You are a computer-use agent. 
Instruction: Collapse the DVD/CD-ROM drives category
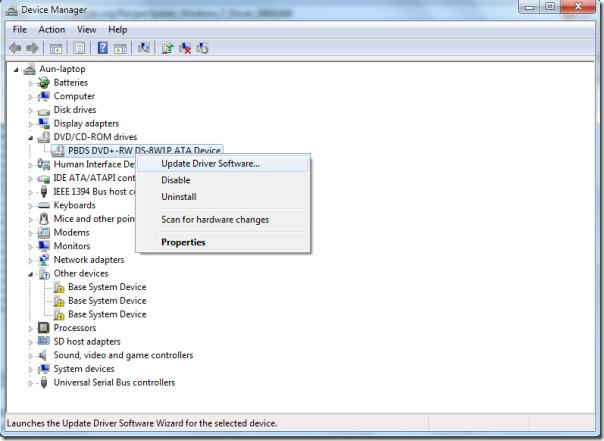[x=31, y=137]
